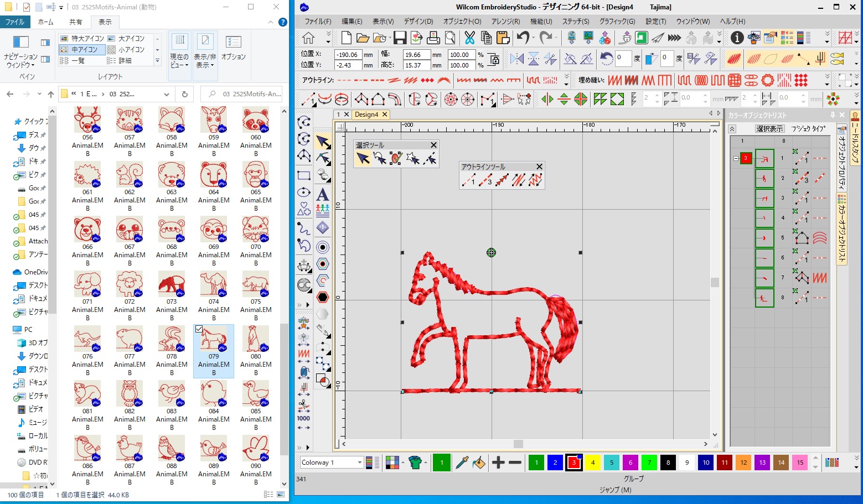Uncheck the 079 Animal.EMB file checkbox

(x=199, y=329)
